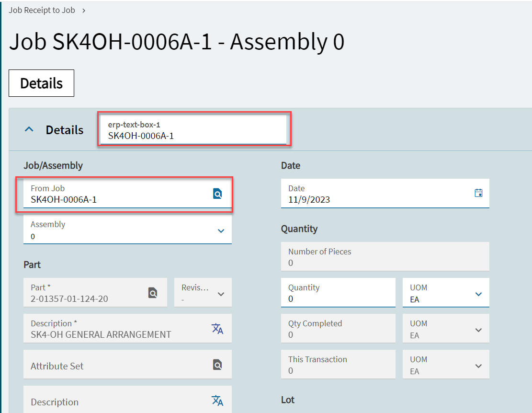532x413 pixels.
Task: Expand the Assembly dropdown
Action: click(221, 230)
